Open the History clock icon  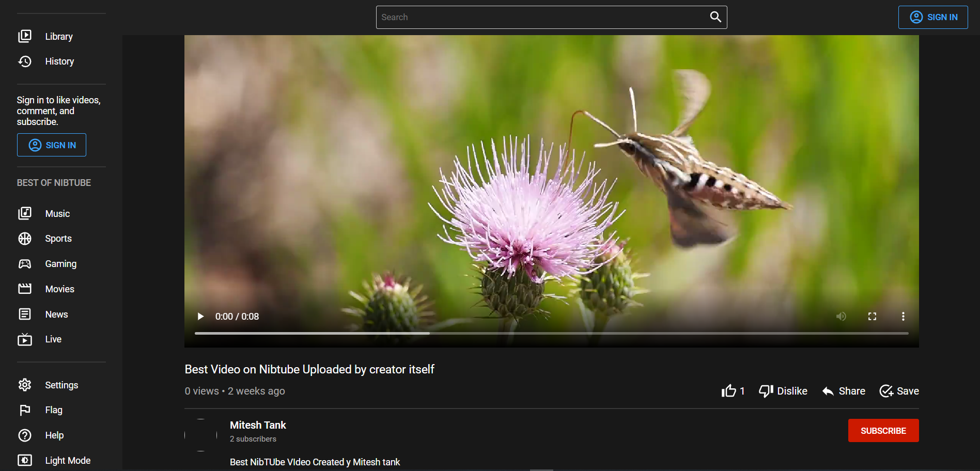coord(25,61)
